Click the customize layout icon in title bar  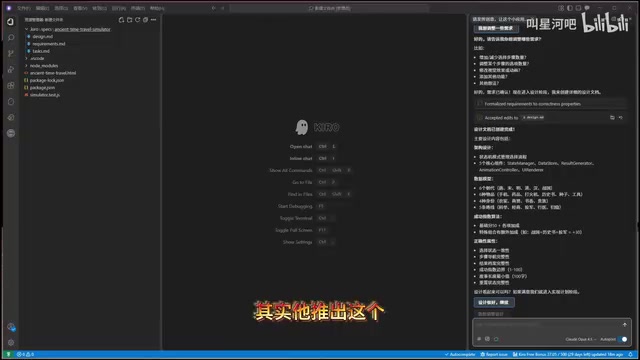[561, 8]
